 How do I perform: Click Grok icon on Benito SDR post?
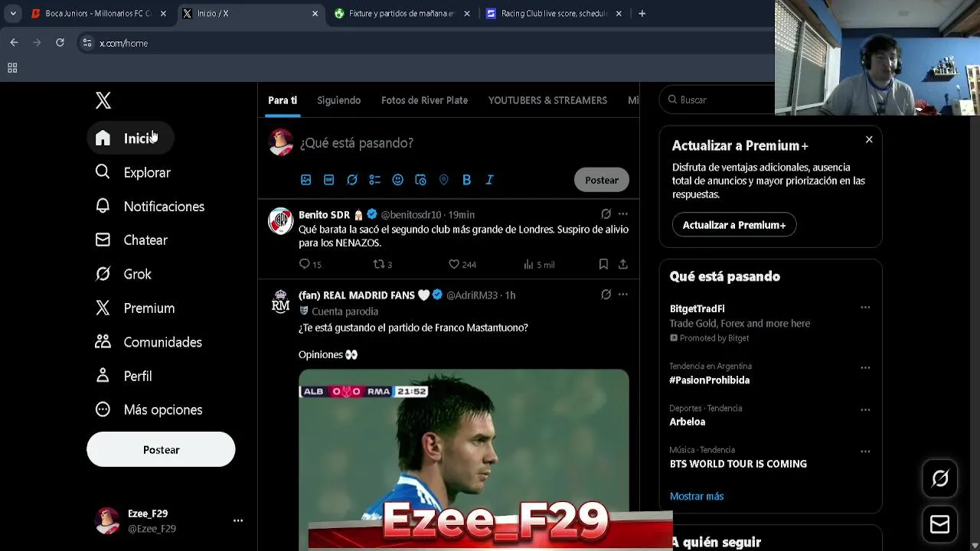tap(606, 214)
